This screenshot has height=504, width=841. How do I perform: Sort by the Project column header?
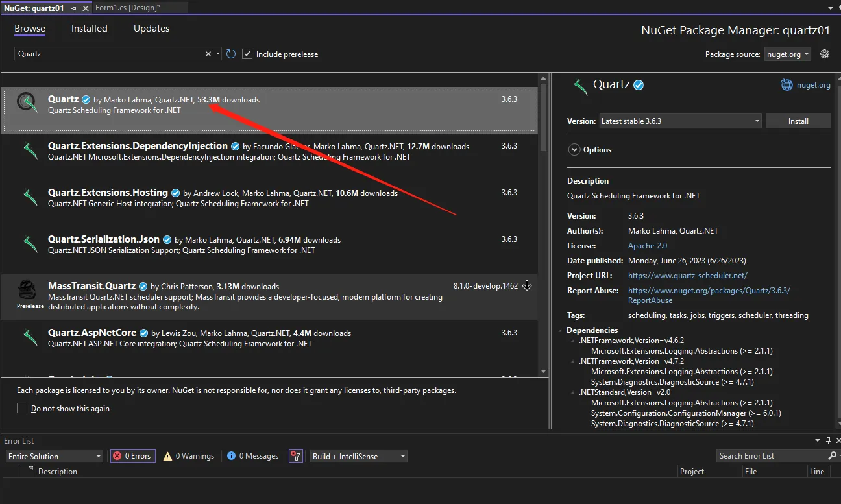point(692,472)
